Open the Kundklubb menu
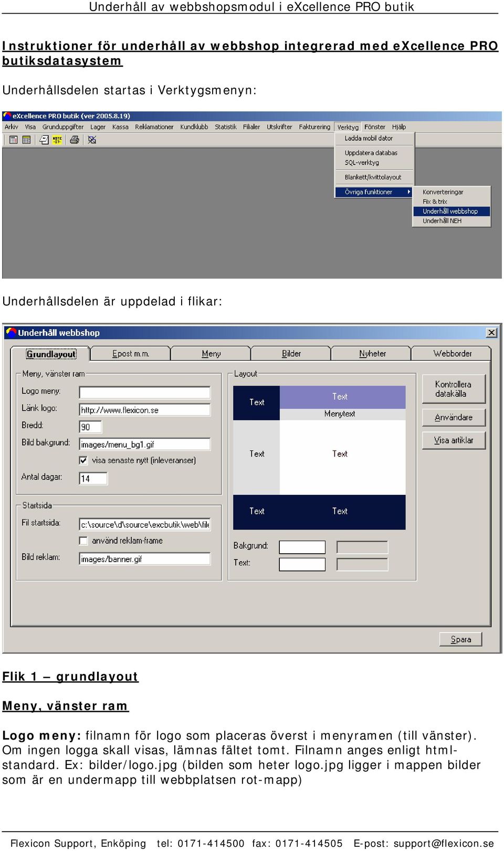 click(194, 127)
